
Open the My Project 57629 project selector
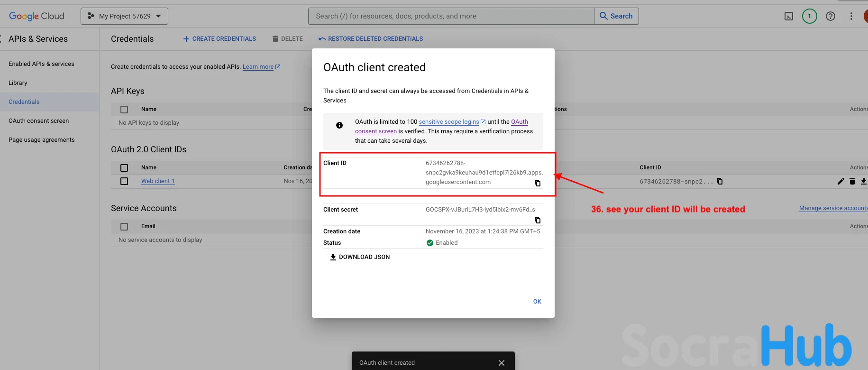(x=124, y=16)
